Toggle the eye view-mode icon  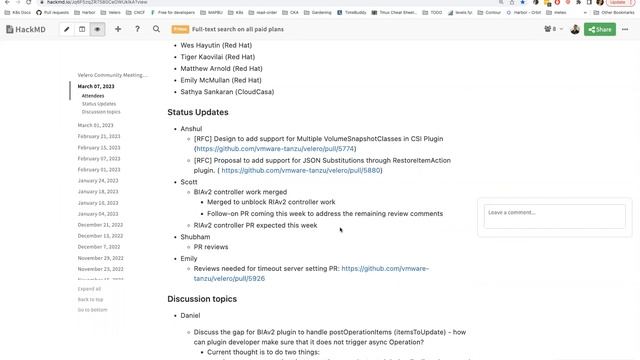pyautogui.click(x=97, y=29)
